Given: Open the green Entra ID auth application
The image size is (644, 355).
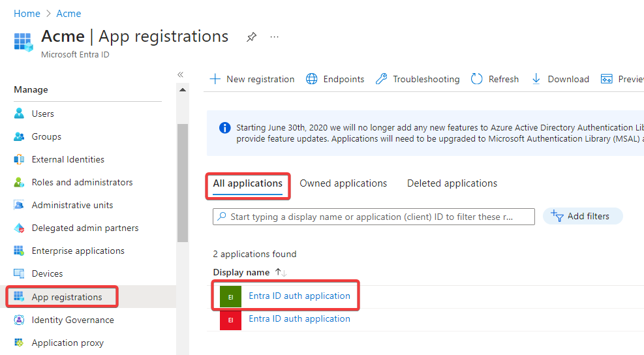Looking at the screenshot, I should click(x=299, y=296).
